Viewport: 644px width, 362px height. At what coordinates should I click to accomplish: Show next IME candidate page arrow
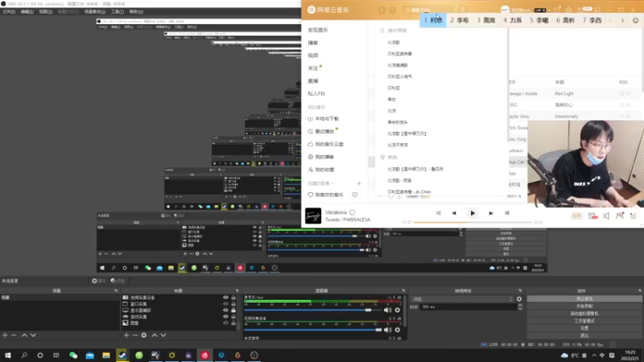coord(622,20)
